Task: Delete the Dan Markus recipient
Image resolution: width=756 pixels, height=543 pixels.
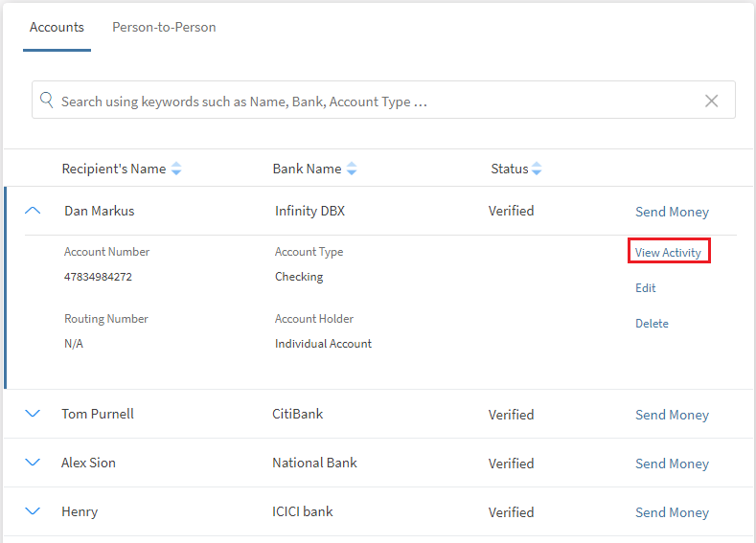Action: point(652,324)
